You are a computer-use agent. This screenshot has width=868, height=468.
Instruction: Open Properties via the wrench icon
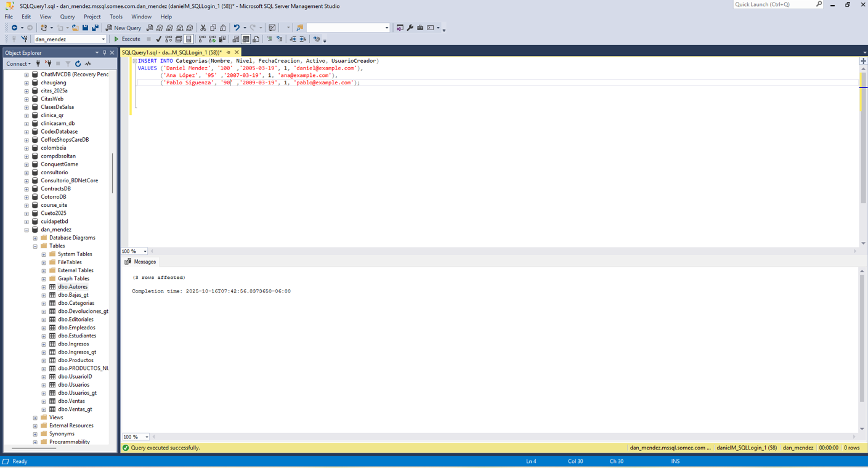tap(410, 28)
